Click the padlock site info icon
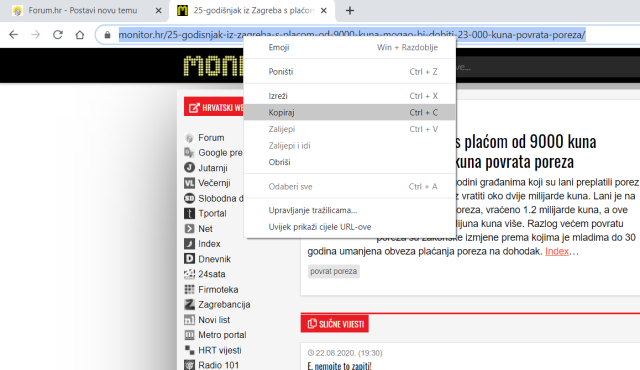The height and width of the screenshot is (370, 640). click(107, 35)
